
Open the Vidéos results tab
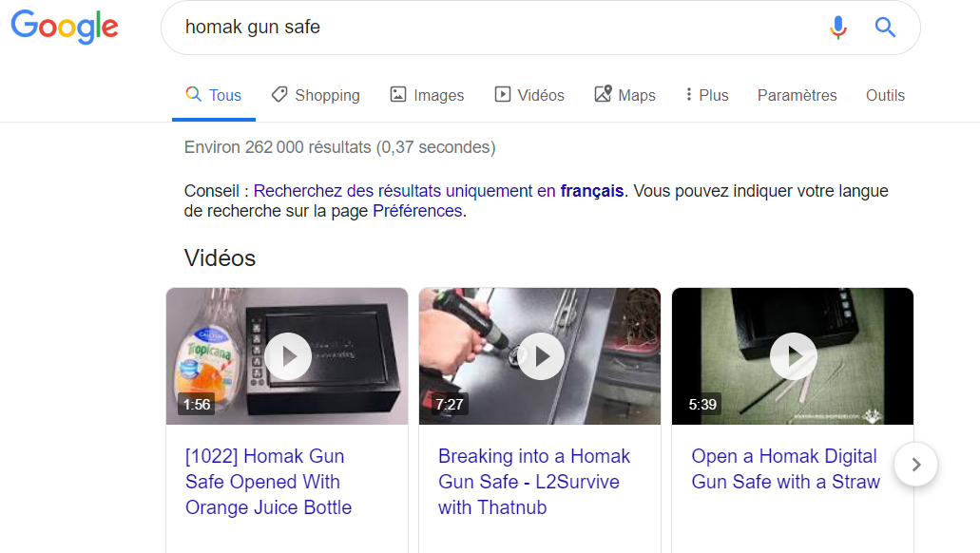(529, 95)
